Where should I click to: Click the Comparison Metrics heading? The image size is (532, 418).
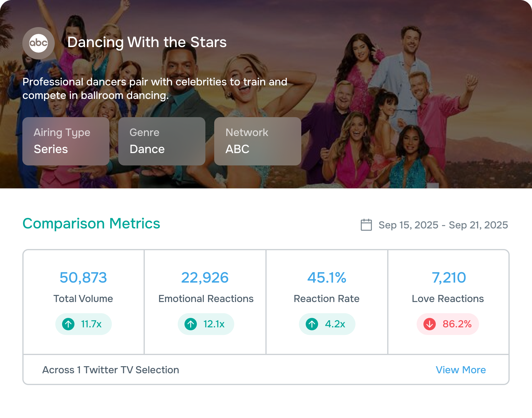pyautogui.click(x=91, y=223)
